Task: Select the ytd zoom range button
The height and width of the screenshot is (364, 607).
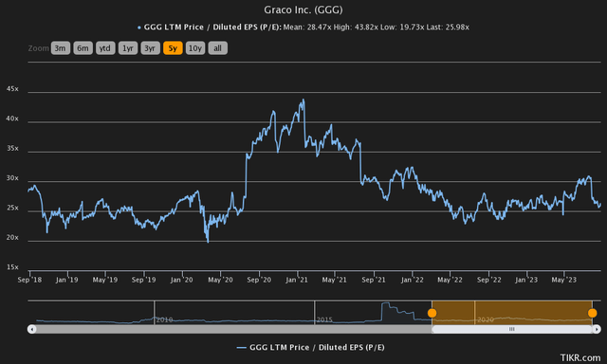Action: point(105,48)
